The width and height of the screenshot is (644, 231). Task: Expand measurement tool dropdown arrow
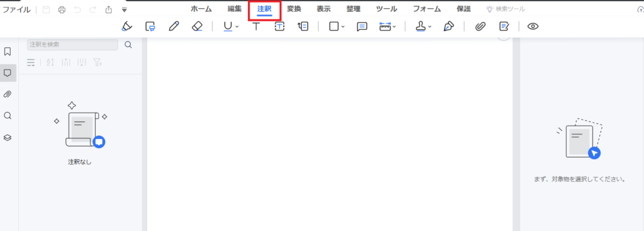pos(394,26)
